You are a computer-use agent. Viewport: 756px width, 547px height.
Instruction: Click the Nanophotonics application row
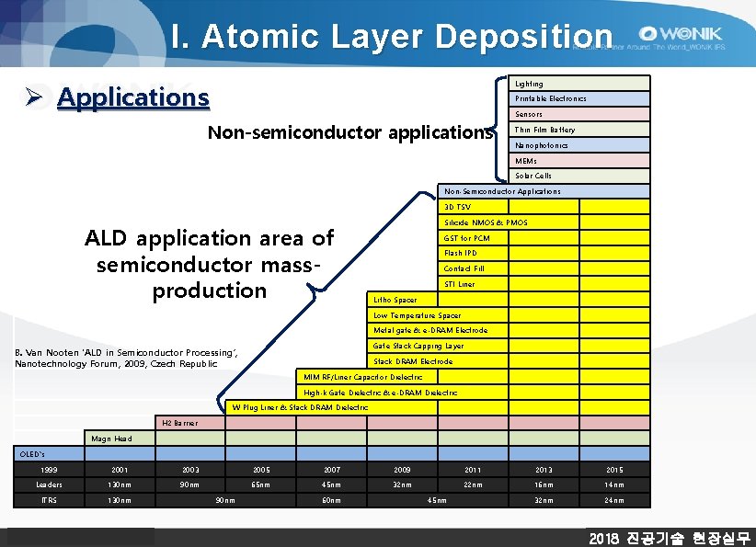(578, 145)
